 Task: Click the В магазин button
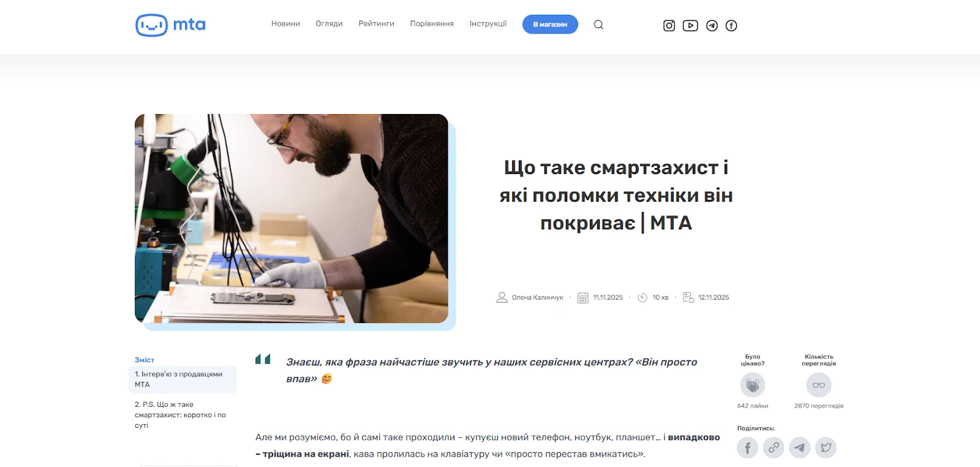point(550,25)
